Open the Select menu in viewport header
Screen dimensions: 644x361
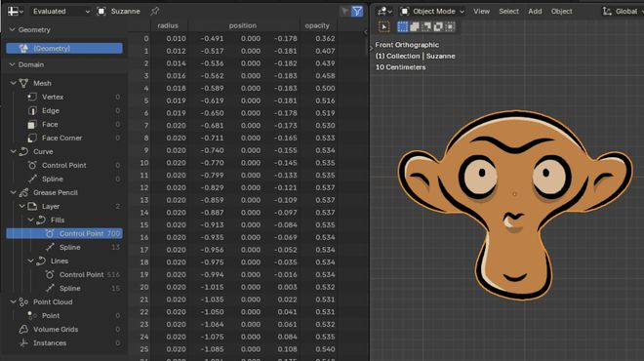click(x=509, y=11)
